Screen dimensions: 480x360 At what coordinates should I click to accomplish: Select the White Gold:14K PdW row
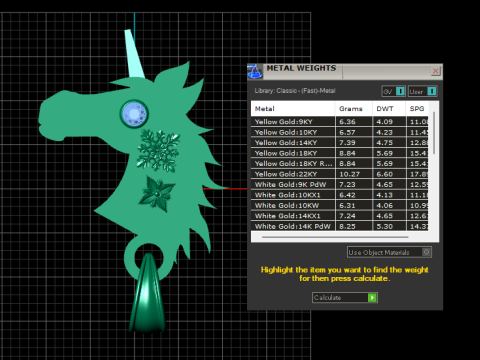pos(340,226)
